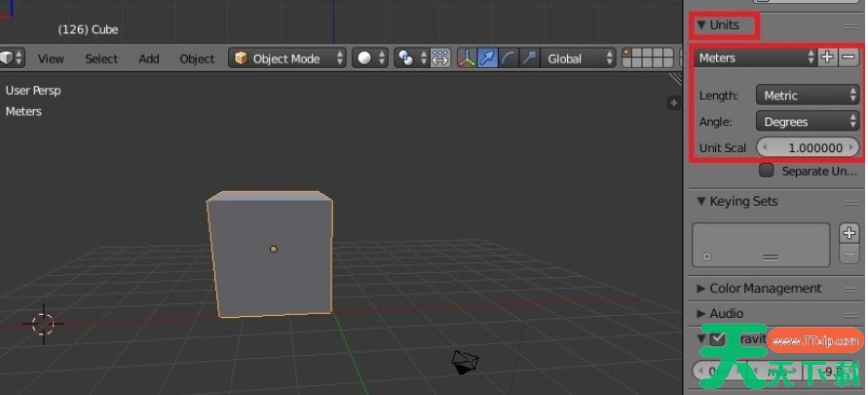Image resolution: width=868 pixels, height=395 pixels.
Task: Enable the Separate Units checkbox
Action: pos(766,171)
